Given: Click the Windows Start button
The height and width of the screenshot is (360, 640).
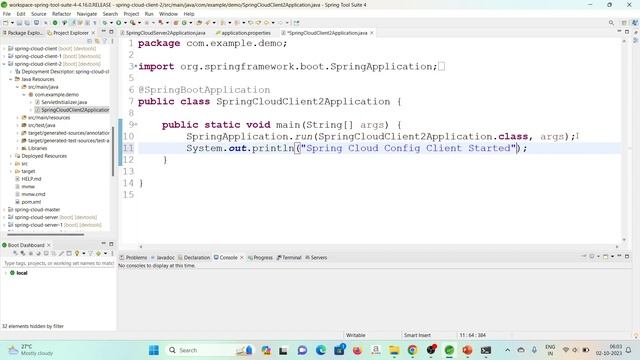Looking at the screenshot, I should (x=154, y=350).
